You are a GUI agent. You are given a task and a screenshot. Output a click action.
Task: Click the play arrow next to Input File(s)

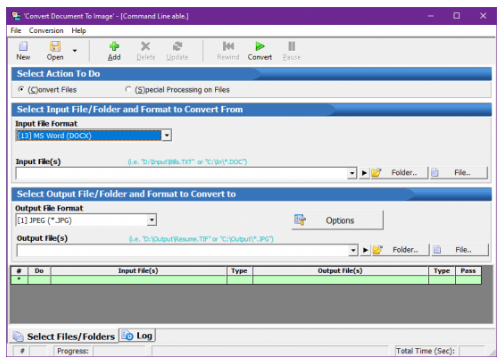point(364,173)
